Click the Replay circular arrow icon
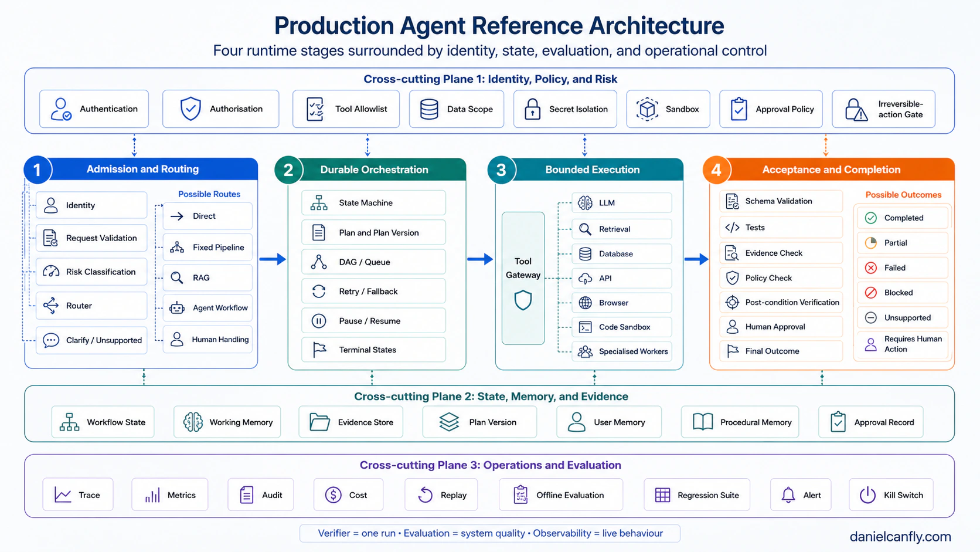The height and width of the screenshot is (552, 980). [425, 495]
